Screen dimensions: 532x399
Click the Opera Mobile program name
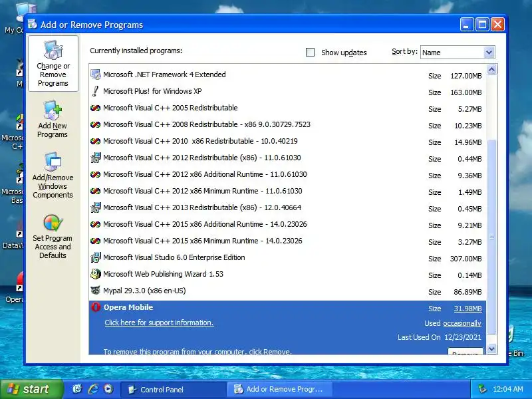[128, 307]
